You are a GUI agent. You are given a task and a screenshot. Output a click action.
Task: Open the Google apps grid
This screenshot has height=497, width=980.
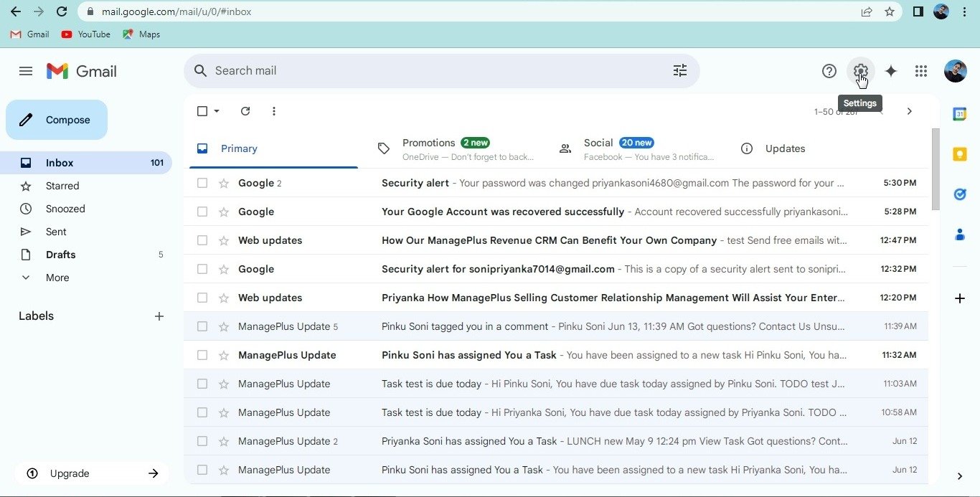[x=921, y=71]
